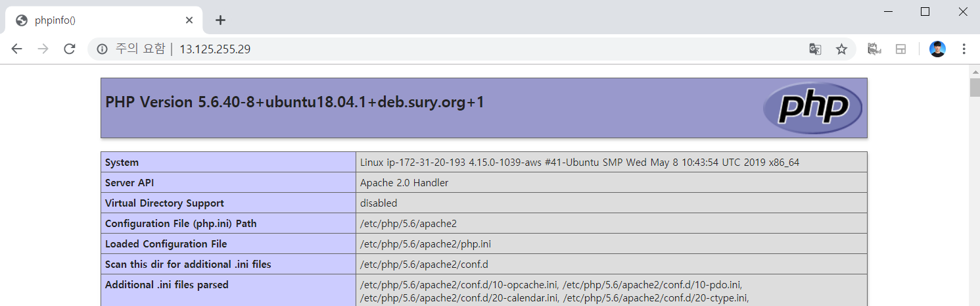Open site information warning icon

coord(102,49)
